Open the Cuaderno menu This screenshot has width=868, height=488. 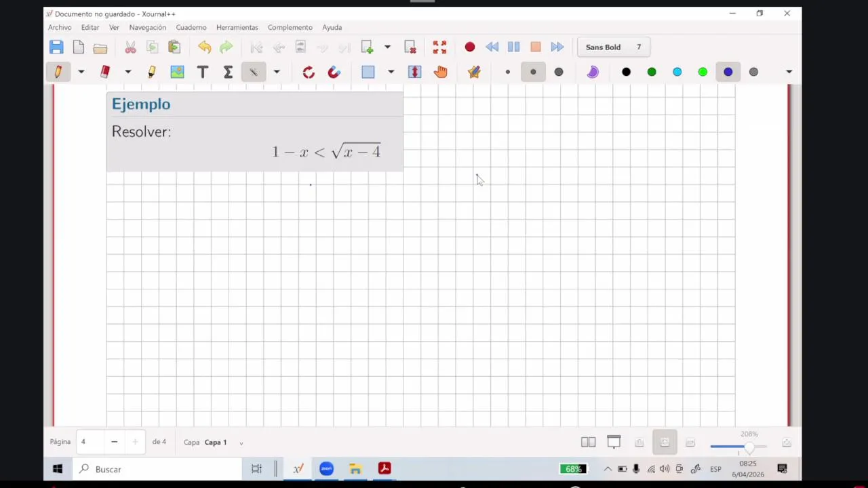coord(191,27)
